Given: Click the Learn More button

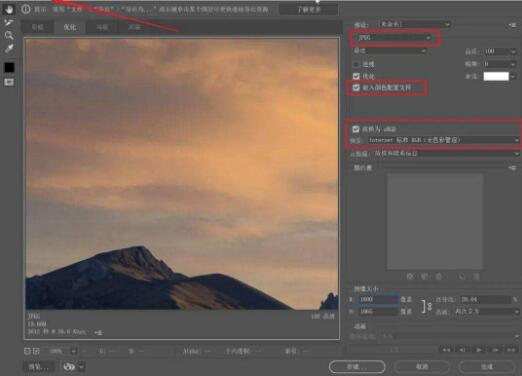Looking at the screenshot, I should click(309, 10).
